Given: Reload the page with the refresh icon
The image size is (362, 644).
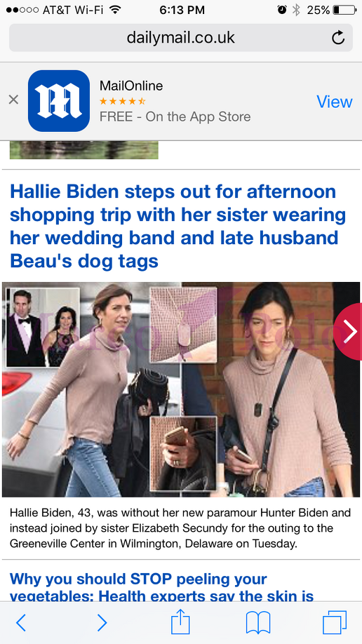Looking at the screenshot, I should (337, 38).
